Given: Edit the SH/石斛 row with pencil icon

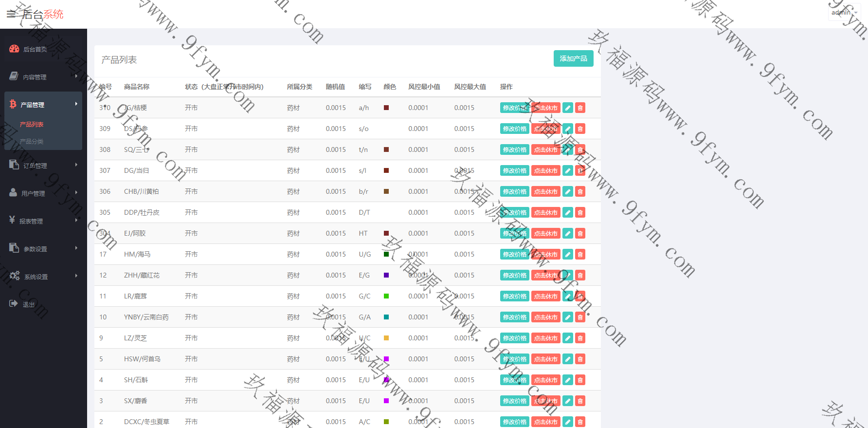Looking at the screenshot, I should point(567,380).
